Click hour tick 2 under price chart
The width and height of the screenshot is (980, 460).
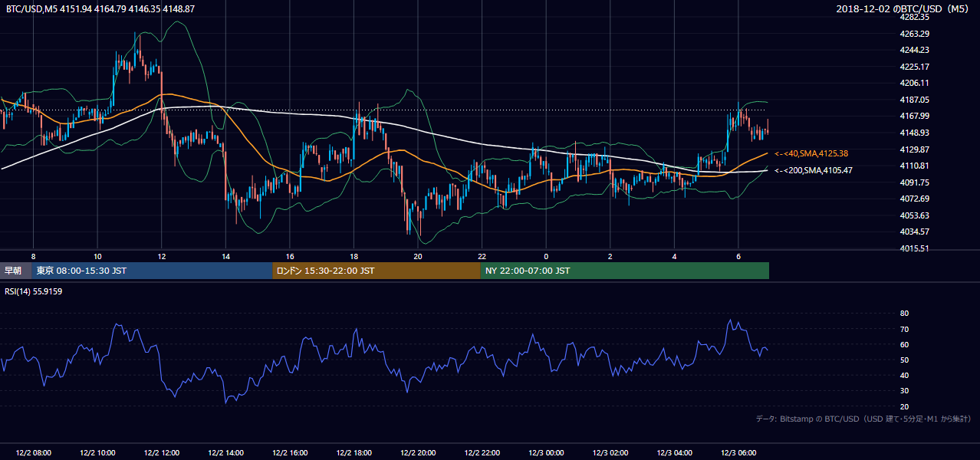pyautogui.click(x=610, y=256)
